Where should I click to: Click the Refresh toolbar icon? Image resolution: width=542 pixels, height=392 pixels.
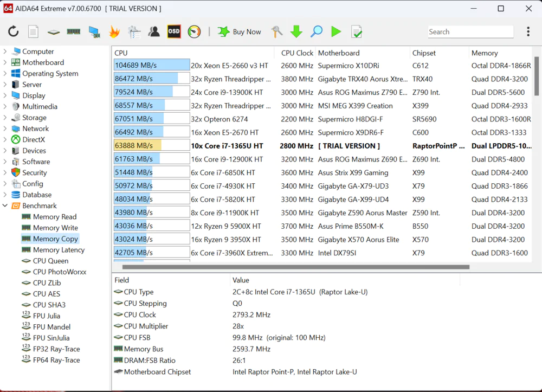click(13, 32)
